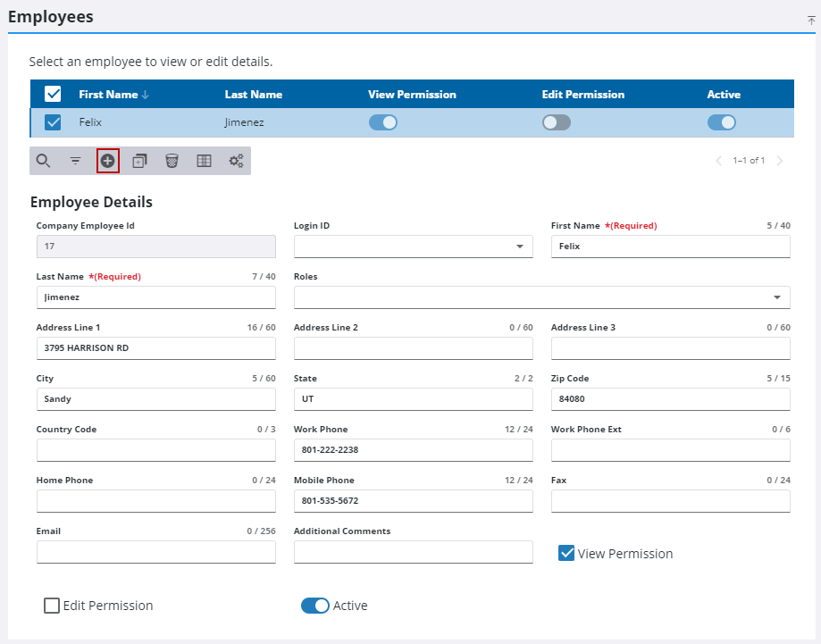Screen dimensions: 821x644
Task: Click the City input field
Action: click(156, 399)
